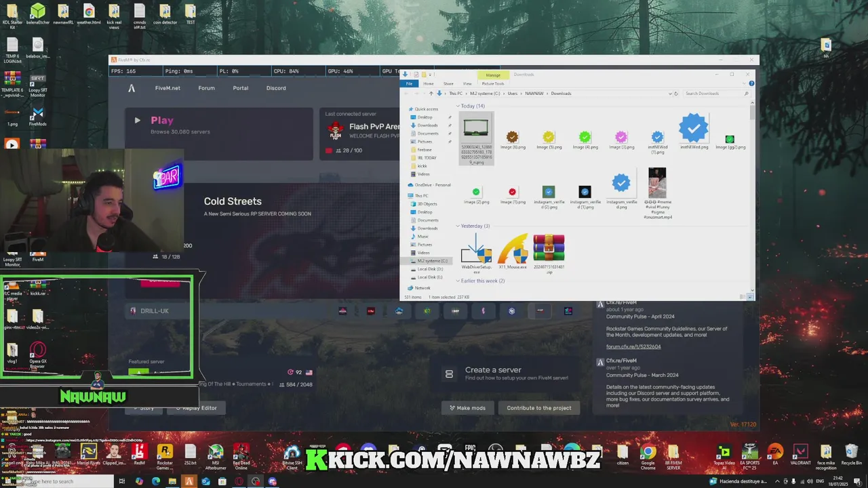This screenshot has height=488, width=868.
Task: Collapse the Today (14) group
Action: (x=458, y=106)
